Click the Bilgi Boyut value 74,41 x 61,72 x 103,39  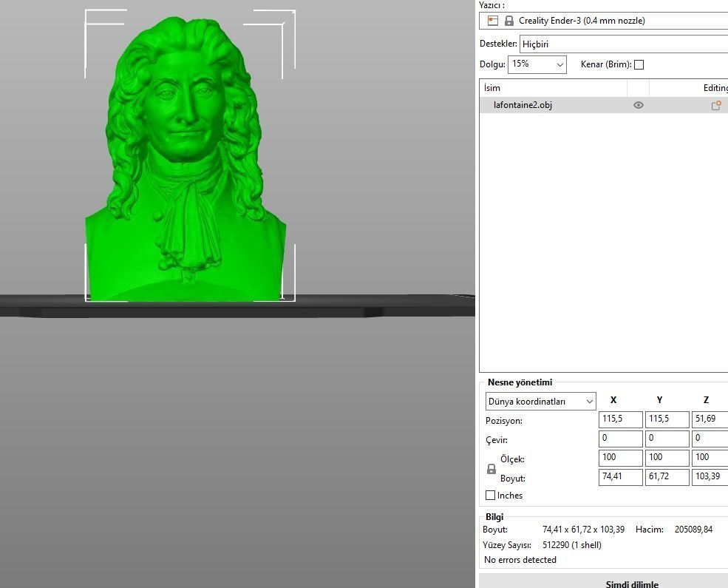click(x=583, y=530)
